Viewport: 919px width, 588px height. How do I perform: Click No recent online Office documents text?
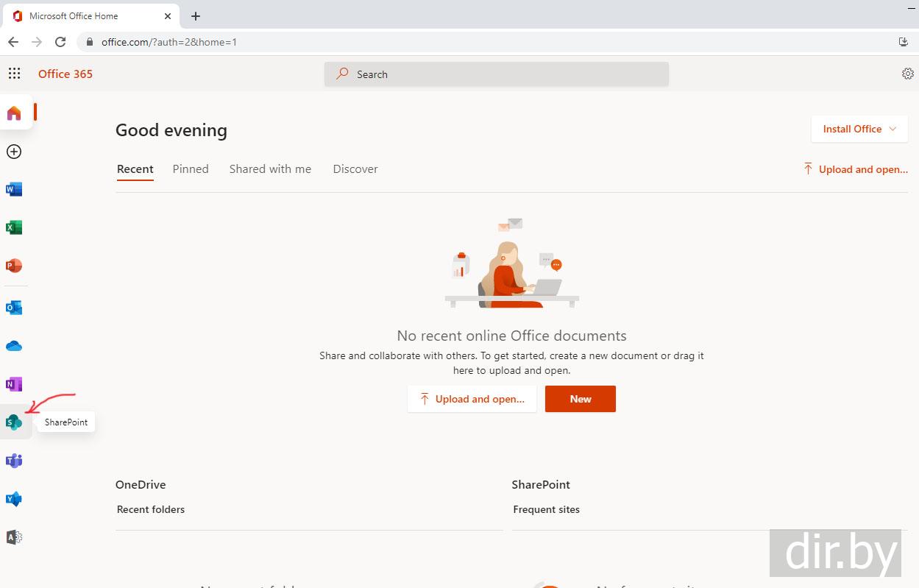(x=512, y=336)
